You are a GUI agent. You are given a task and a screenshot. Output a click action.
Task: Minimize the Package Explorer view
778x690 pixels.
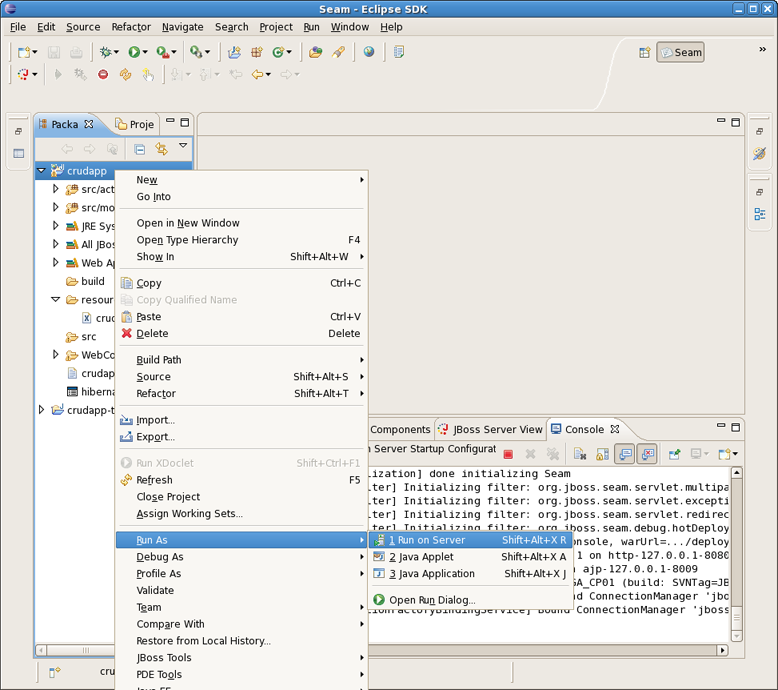point(170,121)
